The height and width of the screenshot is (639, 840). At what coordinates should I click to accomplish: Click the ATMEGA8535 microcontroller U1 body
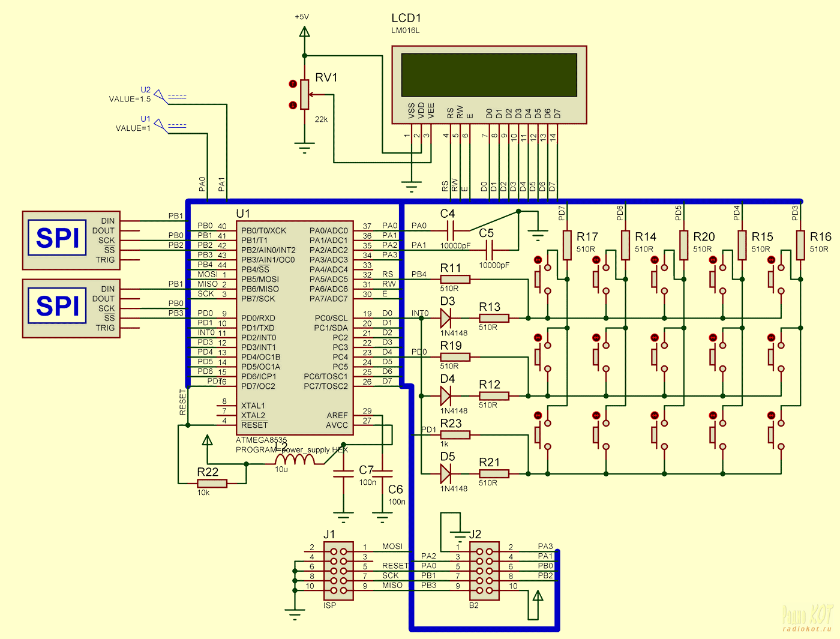(294, 327)
